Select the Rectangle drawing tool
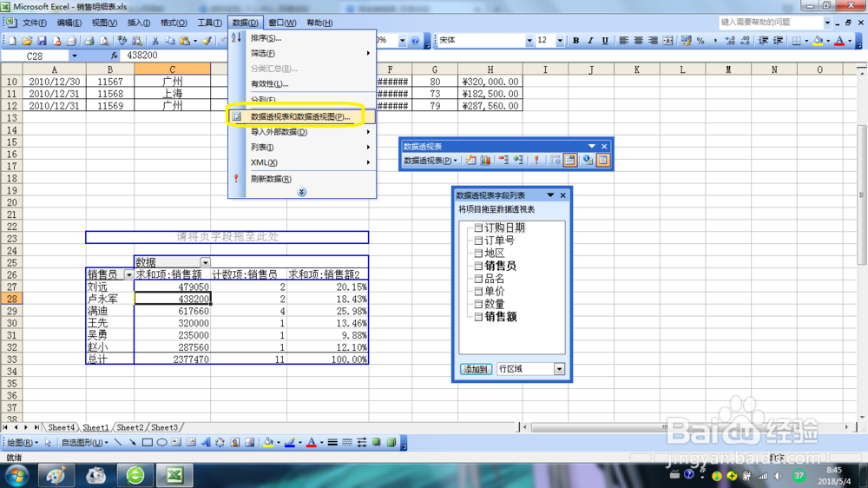The image size is (868, 488). pos(148,443)
